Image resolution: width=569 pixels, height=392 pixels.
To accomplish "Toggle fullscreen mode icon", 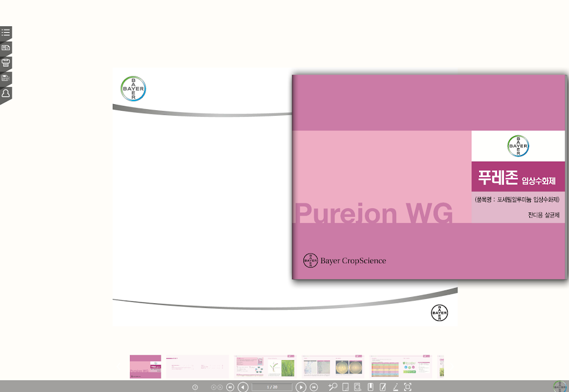I will pyautogui.click(x=408, y=387).
